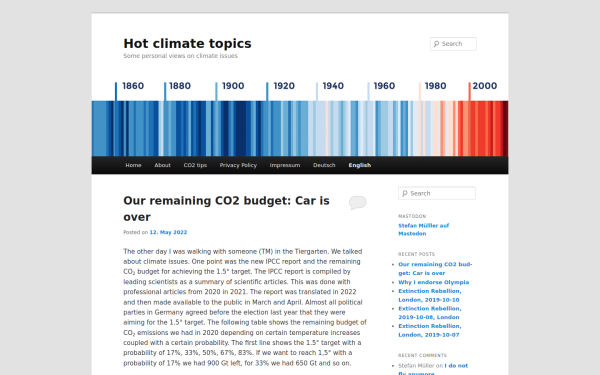Viewport: 600px width, 375px height.
Task: Go to the CO2 tips page
Action: click(x=195, y=165)
